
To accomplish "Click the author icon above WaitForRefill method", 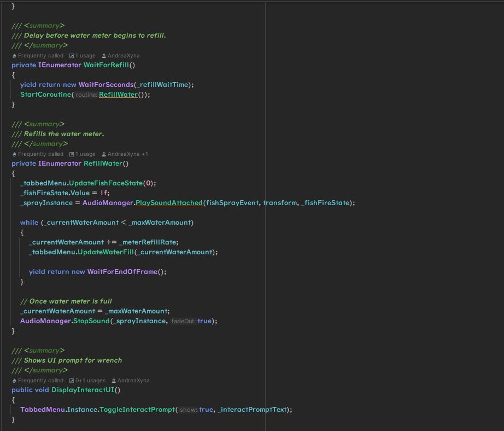I will click(104, 56).
